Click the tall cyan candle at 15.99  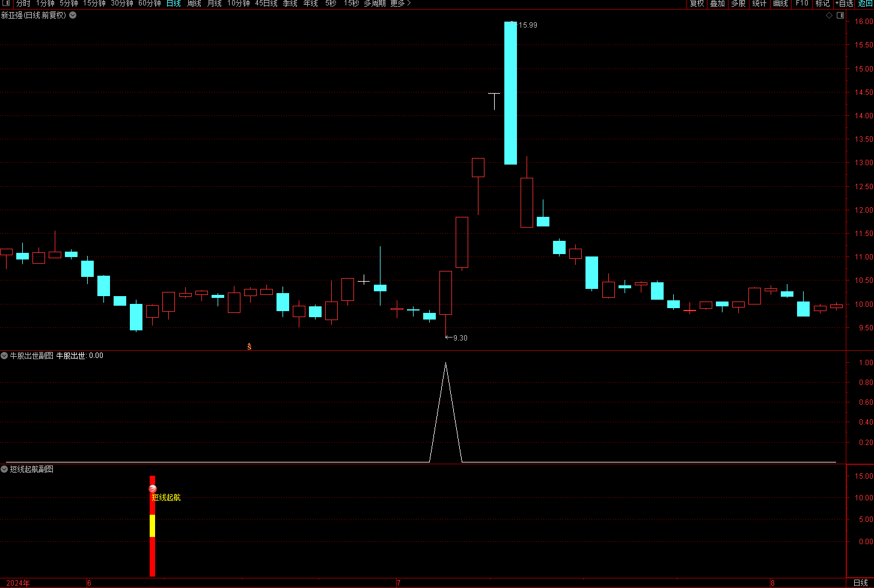click(510, 93)
